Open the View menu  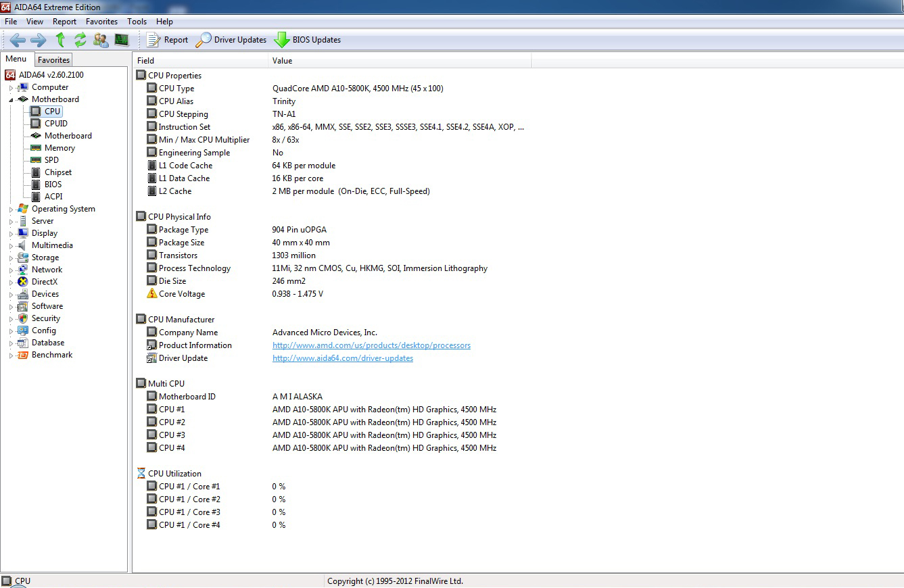[x=34, y=22]
